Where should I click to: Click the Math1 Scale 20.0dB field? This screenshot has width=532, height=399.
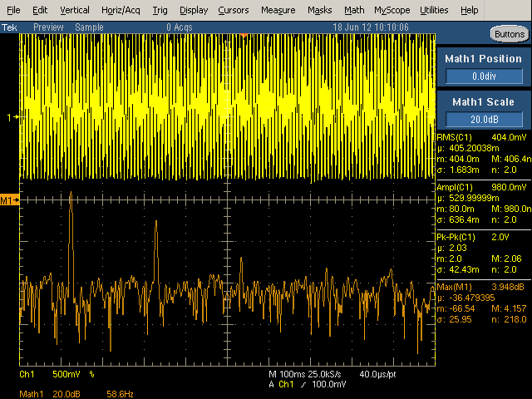pyautogui.click(x=484, y=120)
